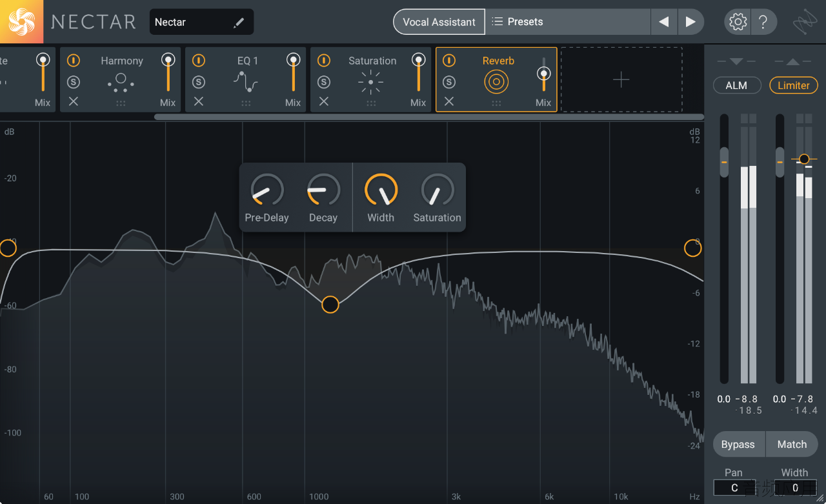The height and width of the screenshot is (504, 826).
Task: Toggle the Limiter button
Action: [x=794, y=85]
